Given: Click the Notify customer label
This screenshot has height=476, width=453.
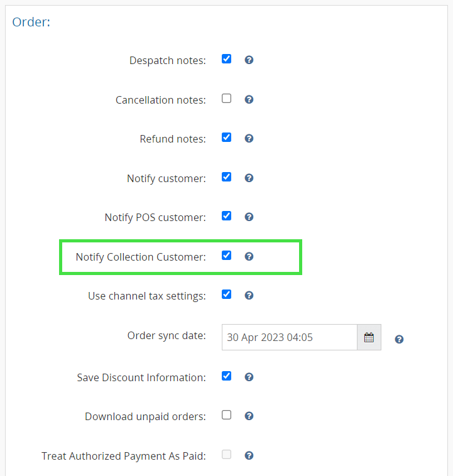Looking at the screenshot, I should 166,178.
